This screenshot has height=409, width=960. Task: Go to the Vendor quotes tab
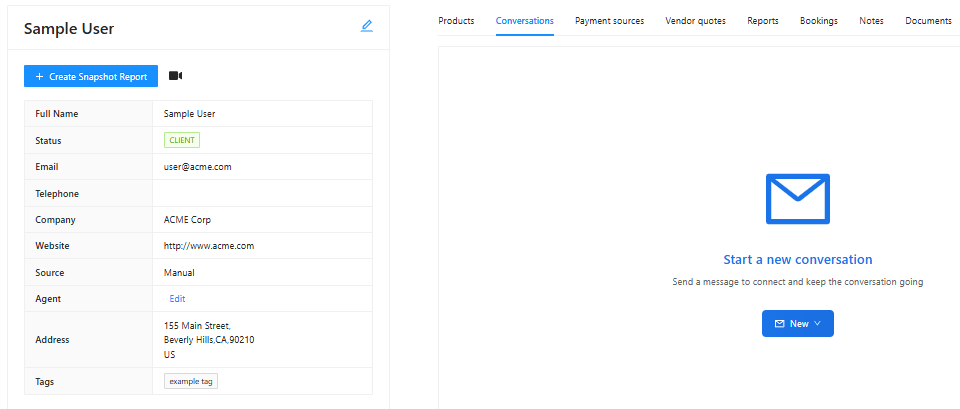(x=696, y=21)
